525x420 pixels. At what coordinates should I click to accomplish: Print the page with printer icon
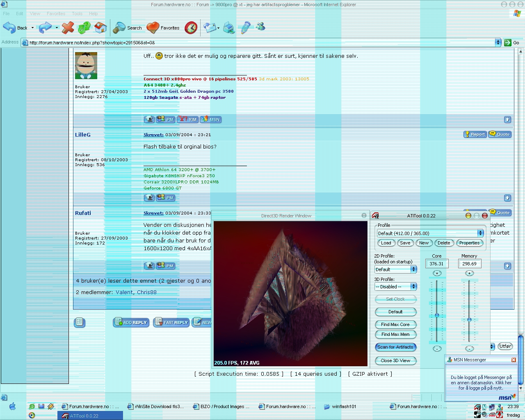[229, 27]
